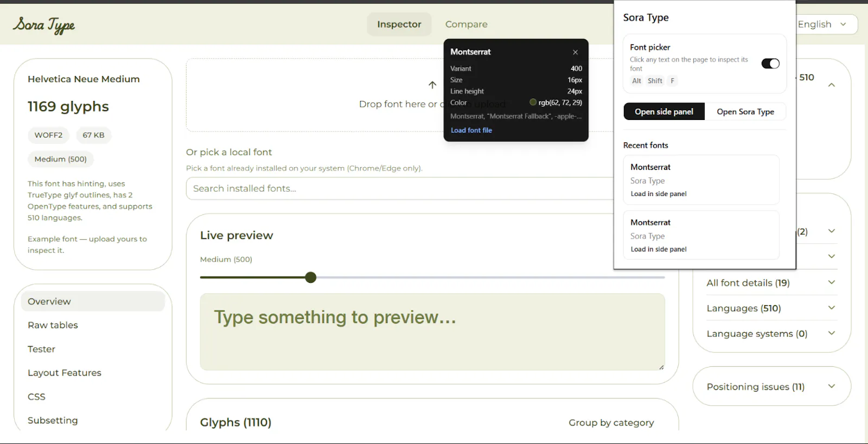
Task: Click the upload arrow icon in drop zone
Action: coord(432,85)
